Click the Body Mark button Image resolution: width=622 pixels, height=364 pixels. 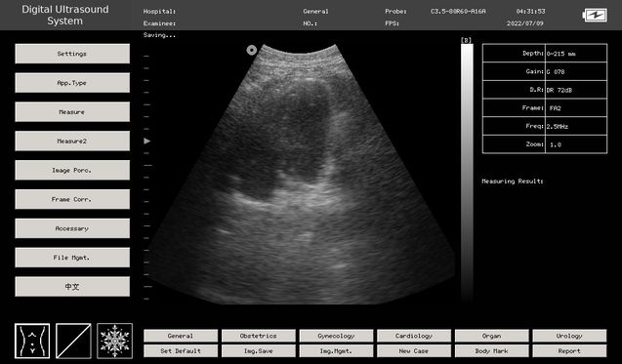(491, 351)
